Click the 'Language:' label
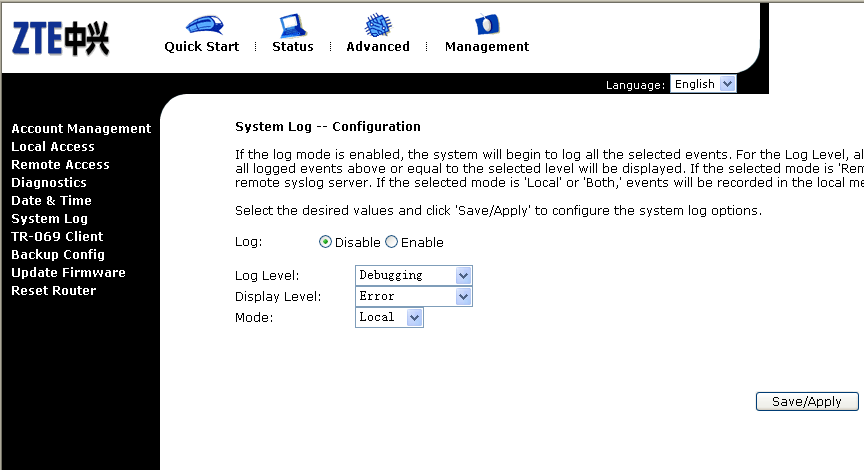Image resolution: width=864 pixels, height=470 pixels. click(x=635, y=85)
